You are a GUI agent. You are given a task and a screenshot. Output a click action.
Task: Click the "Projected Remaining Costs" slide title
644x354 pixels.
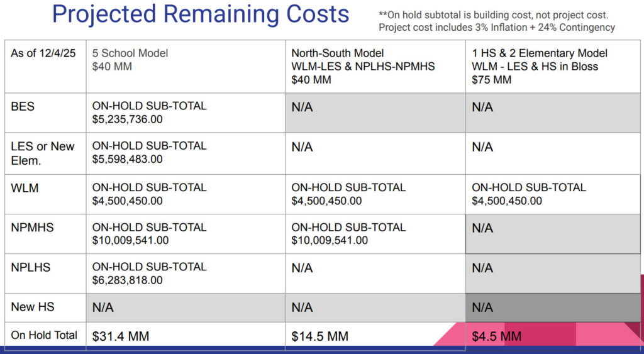200,14
